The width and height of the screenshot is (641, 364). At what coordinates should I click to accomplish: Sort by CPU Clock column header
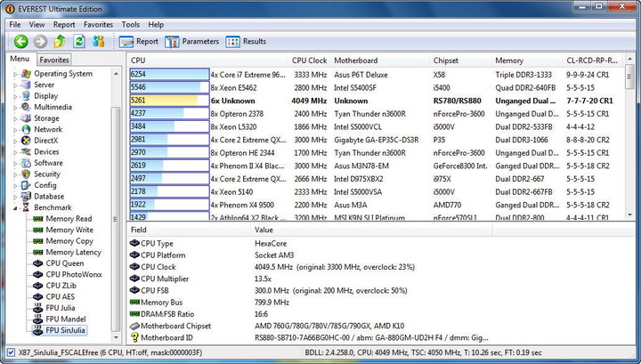[310, 61]
